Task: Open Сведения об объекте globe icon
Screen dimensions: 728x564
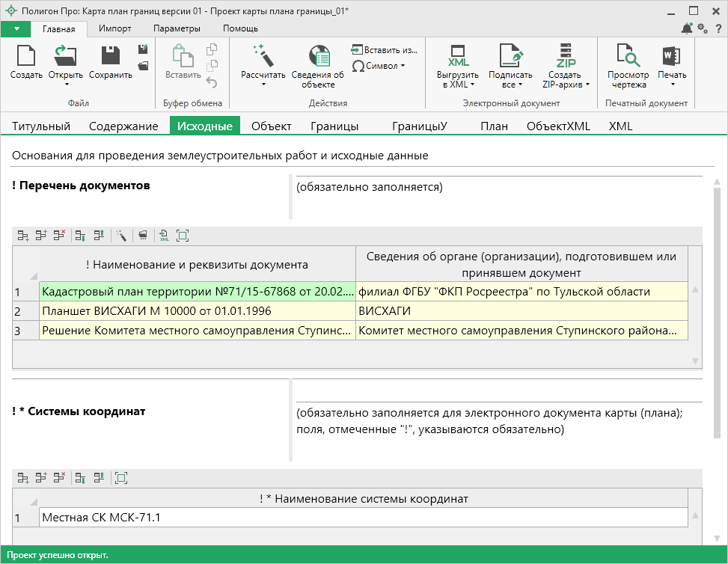Action: pos(319,57)
